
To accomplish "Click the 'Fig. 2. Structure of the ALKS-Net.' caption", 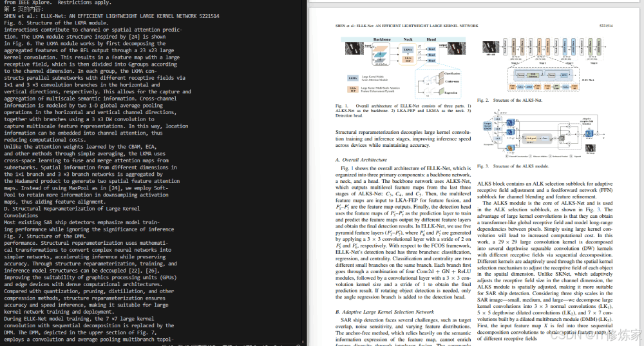I will (x=509, y=101).
